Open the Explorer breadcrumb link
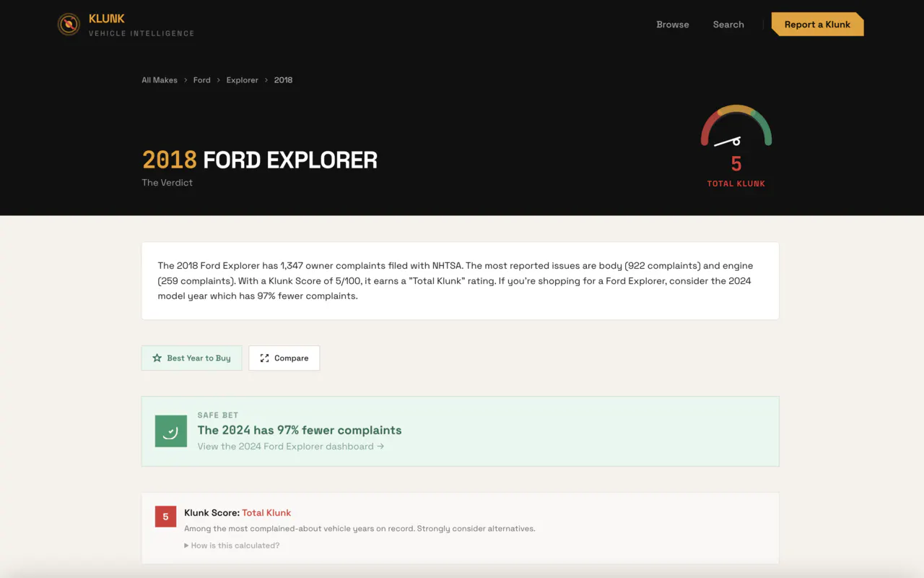 242,80
